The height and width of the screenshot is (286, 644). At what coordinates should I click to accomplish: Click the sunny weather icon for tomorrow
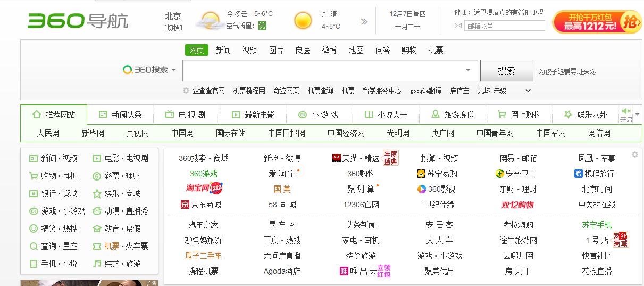(x=303, y=21)
